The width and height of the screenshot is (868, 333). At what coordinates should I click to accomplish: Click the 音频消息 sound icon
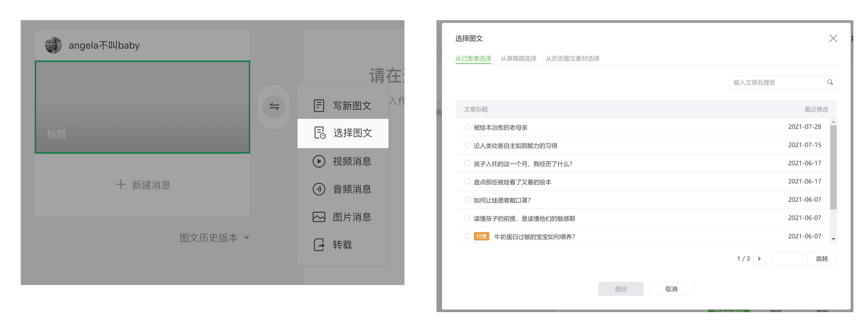pyautogui.click(x=319, y=189)
